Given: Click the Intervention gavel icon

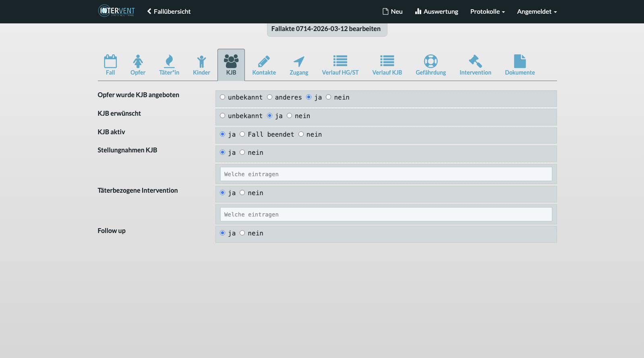Looking at the screenshot, I should [475, 62].
